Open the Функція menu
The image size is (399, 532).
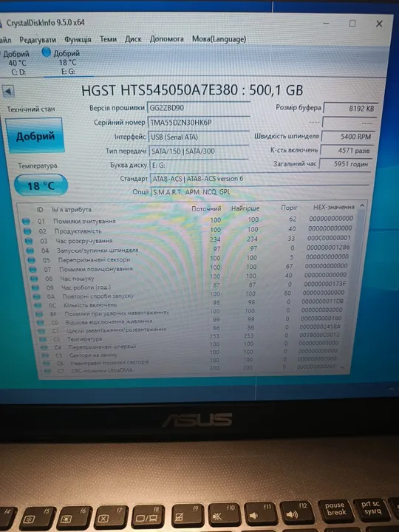pyautogui.click(x=78, y=40)
